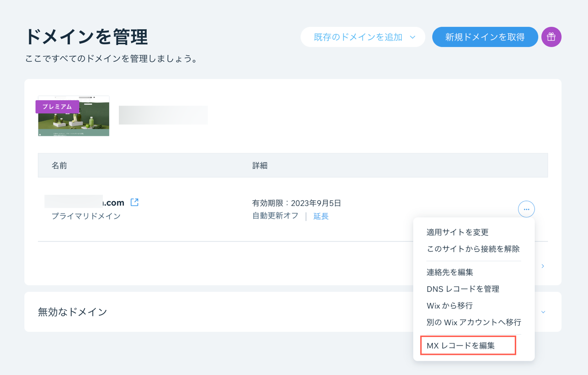
Task: Click the 延長 link
Action: point(321,216)
